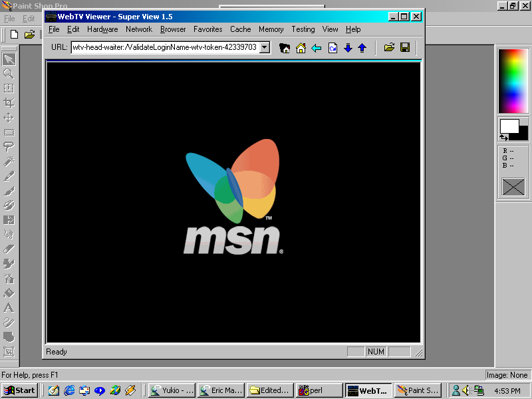Expand the URL dropdown list
This screenshot has width=532, height=399.
click(264, 47)
